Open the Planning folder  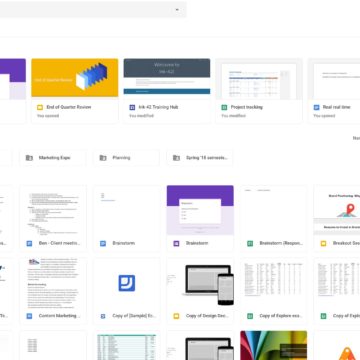126,158
